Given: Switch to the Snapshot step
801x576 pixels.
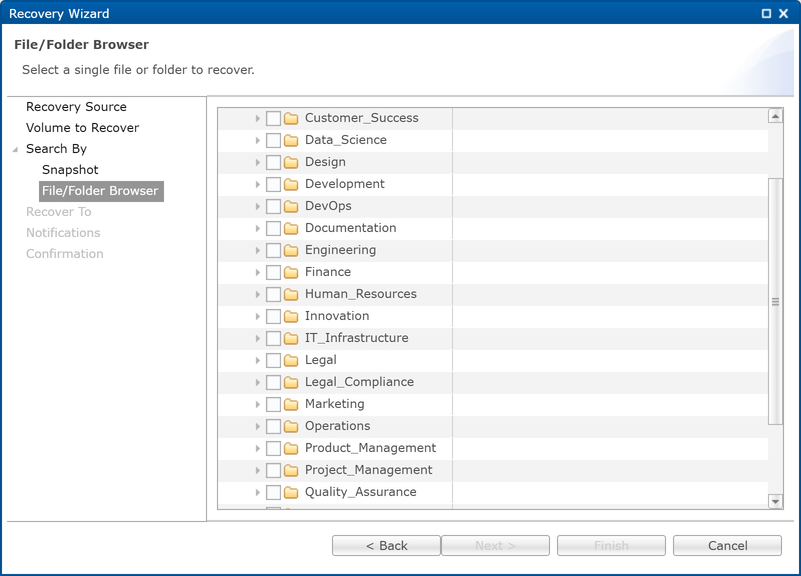Looking at the screenshot, I should (70, 170).
